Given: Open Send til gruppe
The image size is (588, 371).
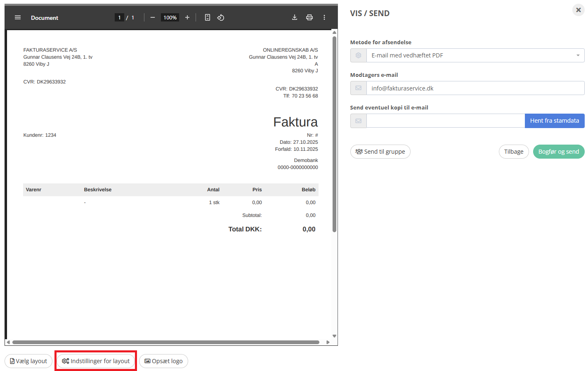Looking at the screenshot, I should 380,152.
